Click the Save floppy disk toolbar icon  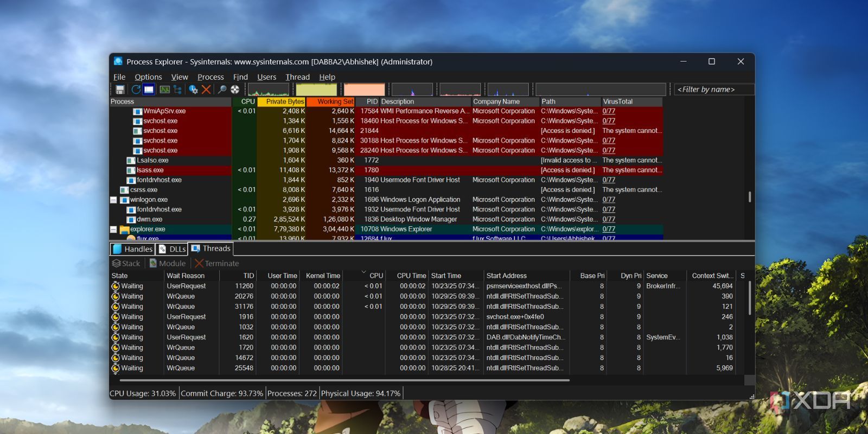coord(120,90)
